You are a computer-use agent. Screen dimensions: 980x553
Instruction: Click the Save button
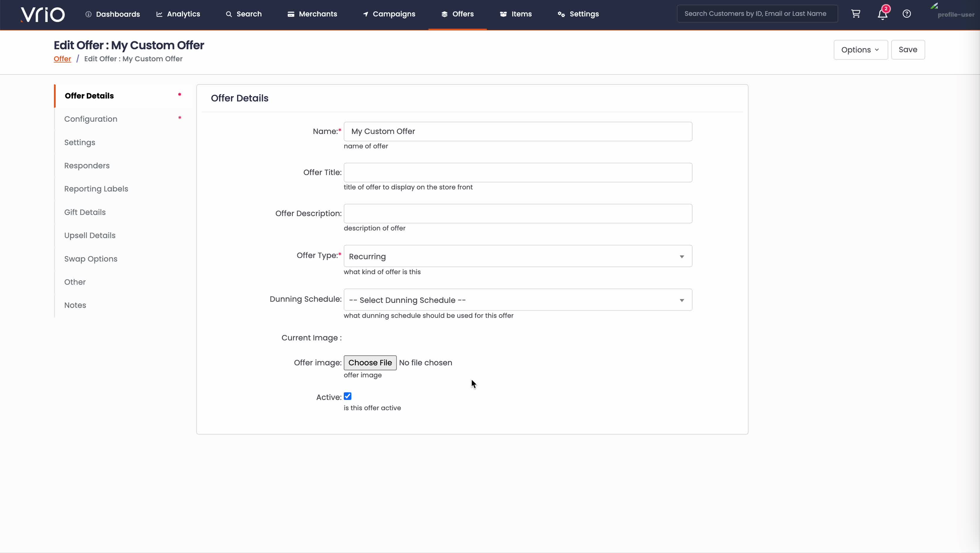pyautogui.click(x=908, y=50)
